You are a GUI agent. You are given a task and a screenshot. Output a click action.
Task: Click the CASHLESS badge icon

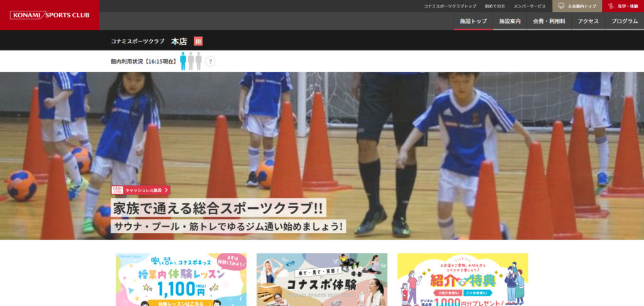pos(117,190)
